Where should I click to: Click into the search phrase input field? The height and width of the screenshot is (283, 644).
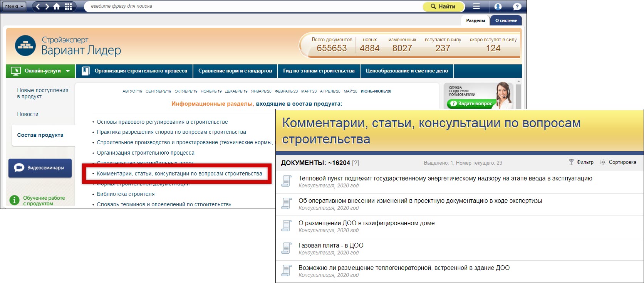[250, 7]
